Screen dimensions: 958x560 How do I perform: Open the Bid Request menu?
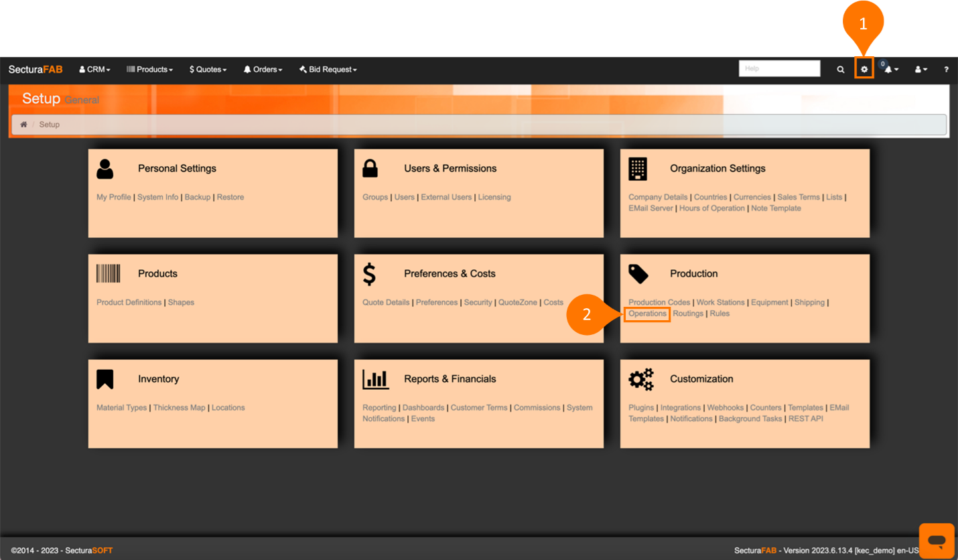click(x=328, y=69)
